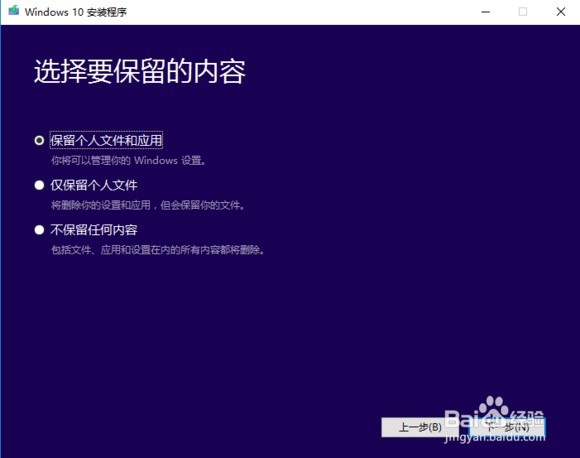This screenshot has height=458, width=580.
Task: Click the text 包括文件、应用和设置在内的所有内容都将删除。
Action: tap(158, 250)
